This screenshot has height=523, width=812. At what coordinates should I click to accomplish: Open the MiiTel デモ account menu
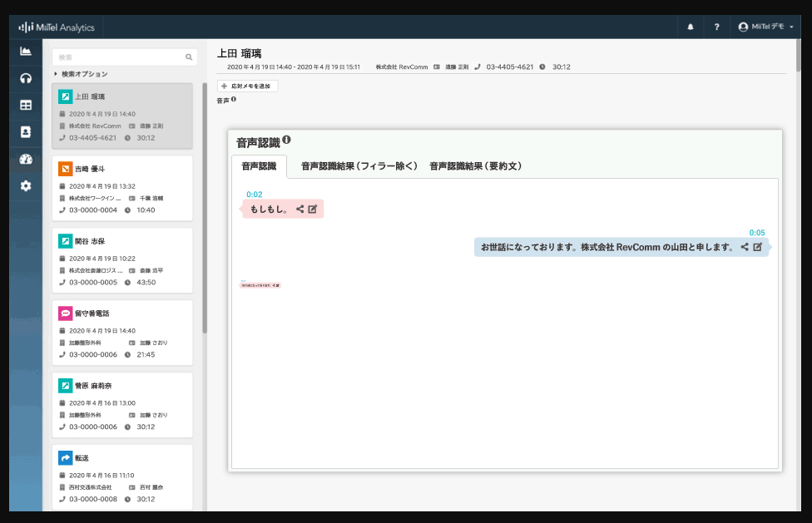pyautogui.click(x=765, y=27)
